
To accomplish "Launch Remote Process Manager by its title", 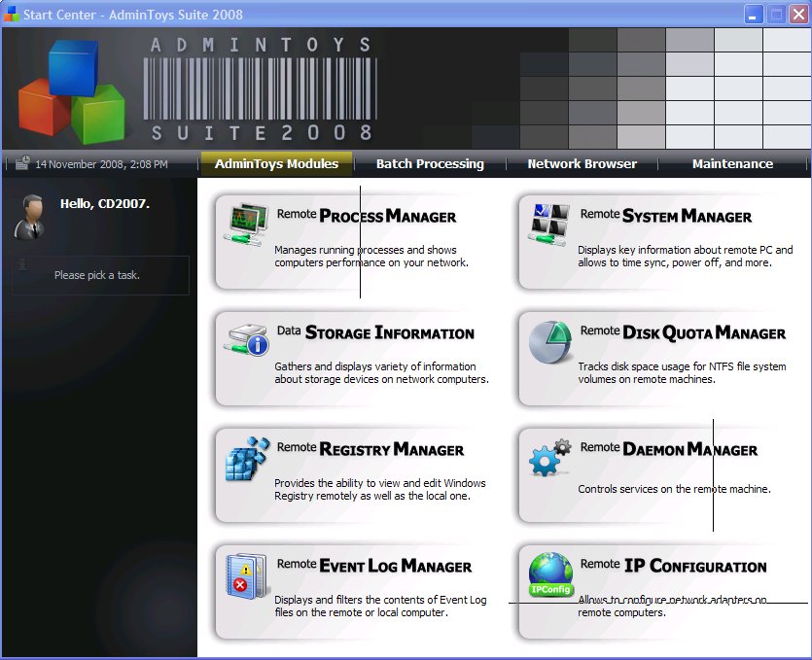I will pyautogui.click(x=367, y=216).
